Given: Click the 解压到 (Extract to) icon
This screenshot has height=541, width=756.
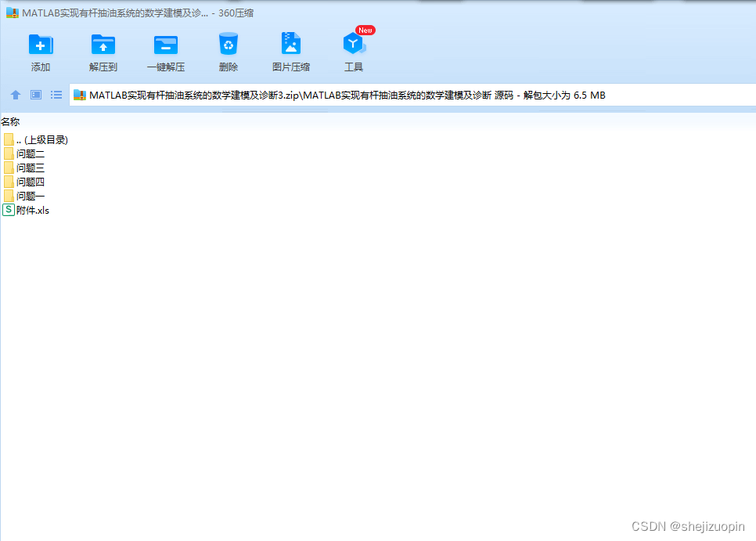Looking at the screenshot, I should pyautogui.click(x=103, y=45).
